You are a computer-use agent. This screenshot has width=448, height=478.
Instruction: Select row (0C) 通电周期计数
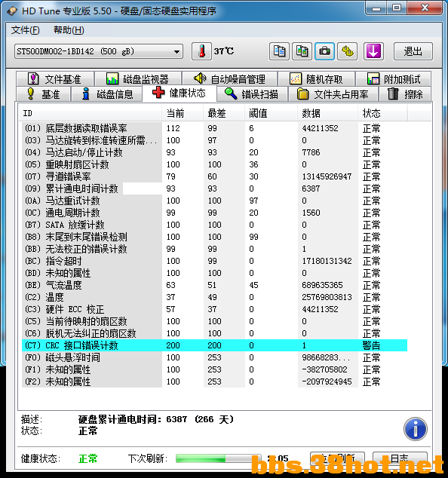point(214,213)
